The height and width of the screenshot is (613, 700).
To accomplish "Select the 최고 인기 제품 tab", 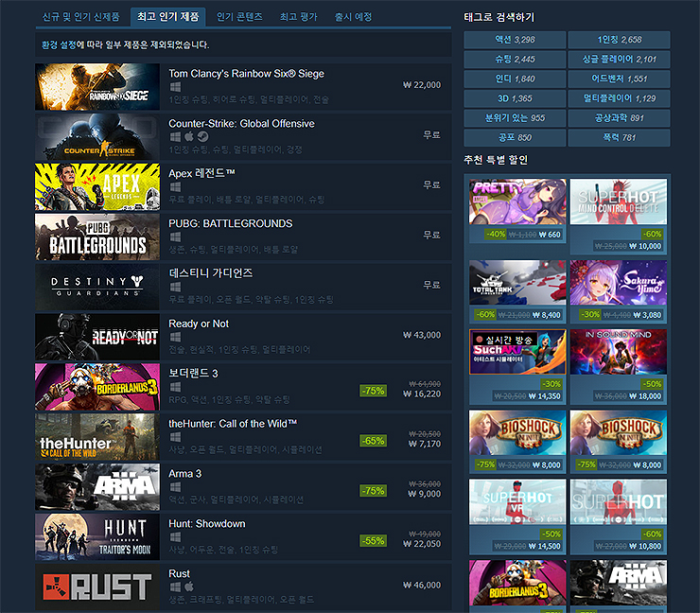I will click(167, 17).
